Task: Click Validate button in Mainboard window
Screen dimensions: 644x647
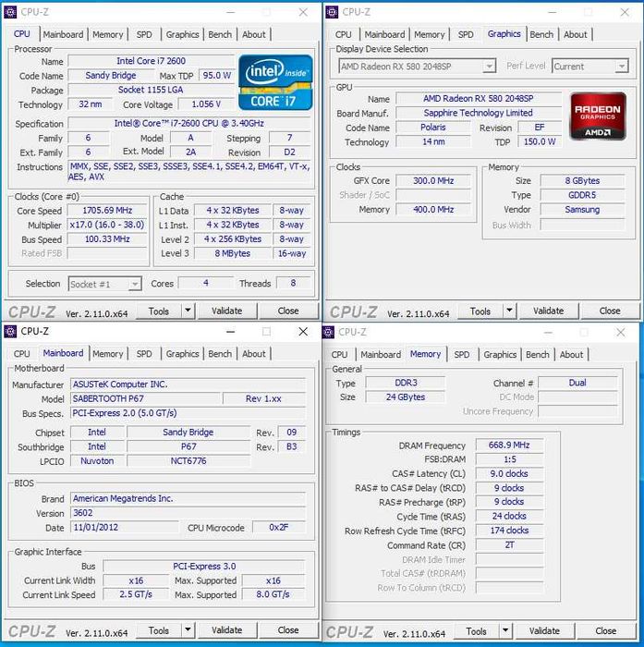Action: pyautogui.click(x=227, y=630)
